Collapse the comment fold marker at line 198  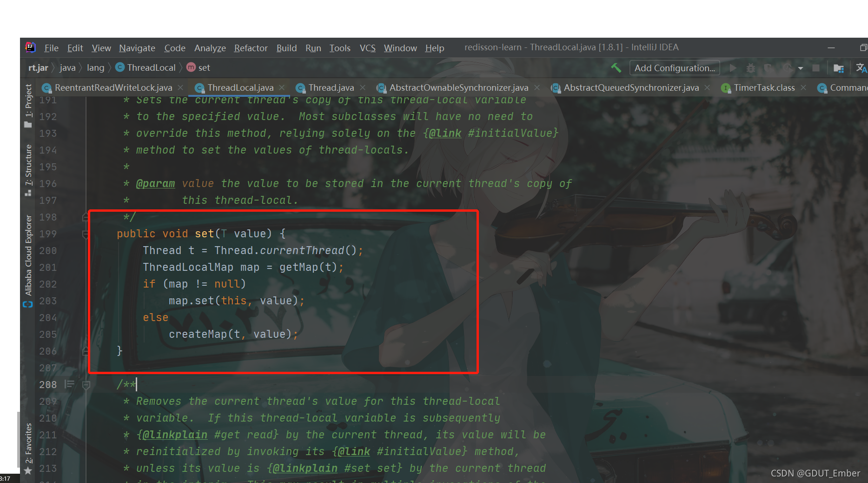[86, 217]
